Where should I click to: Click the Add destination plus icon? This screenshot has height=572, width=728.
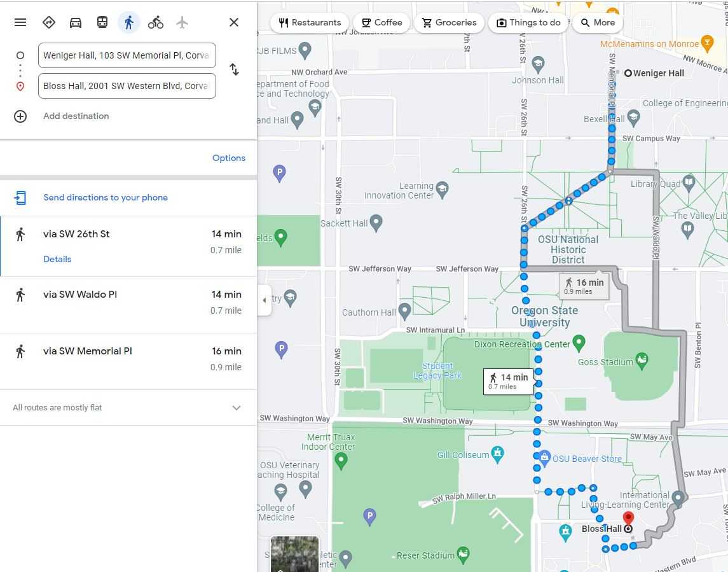click(20, 116)
